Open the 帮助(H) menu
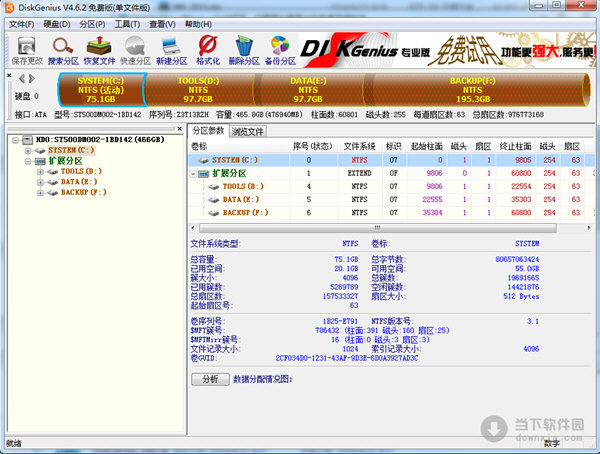The width and height of the screenshot is (600, 454). 198,24
